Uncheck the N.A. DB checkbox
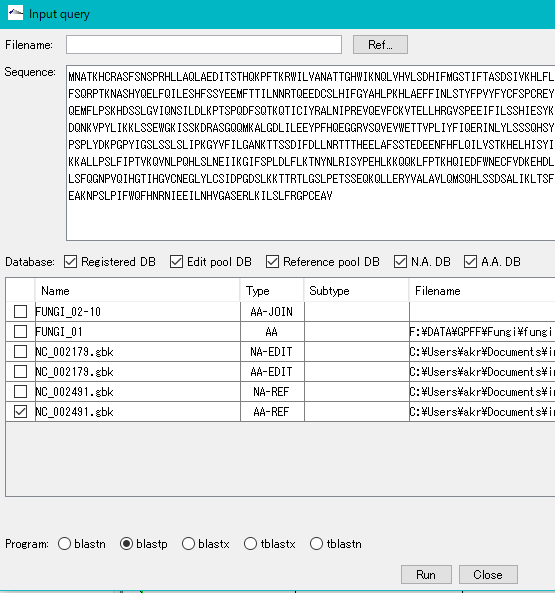 [x=400, y=262]
